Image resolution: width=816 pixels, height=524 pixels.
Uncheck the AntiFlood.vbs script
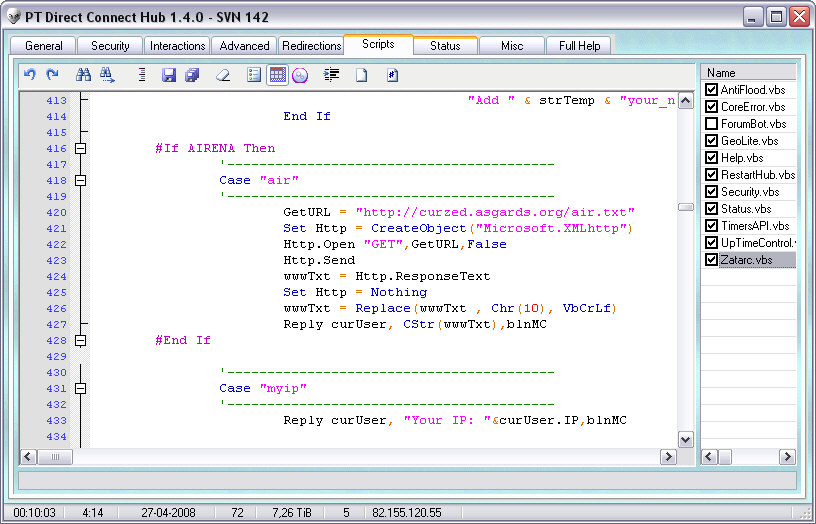[x=711, y=90]
